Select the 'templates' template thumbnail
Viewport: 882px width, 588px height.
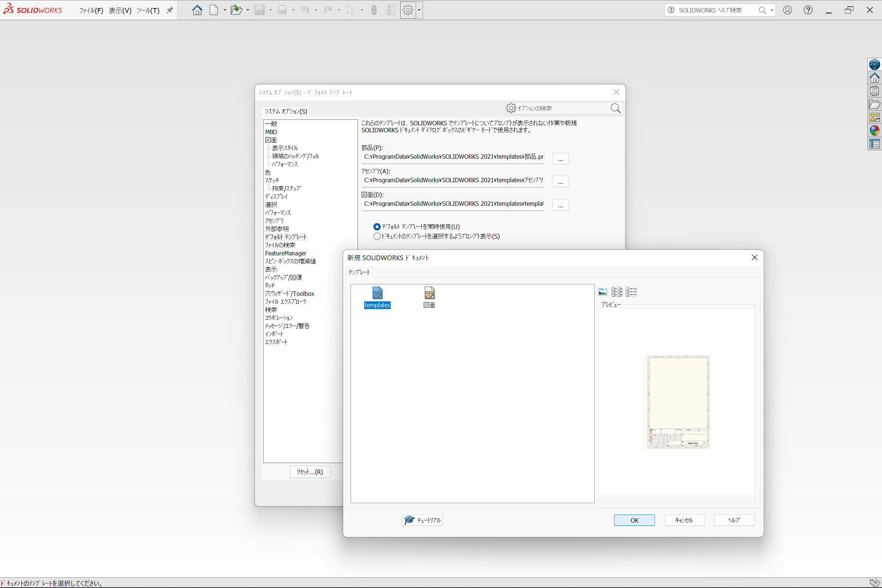377,298
